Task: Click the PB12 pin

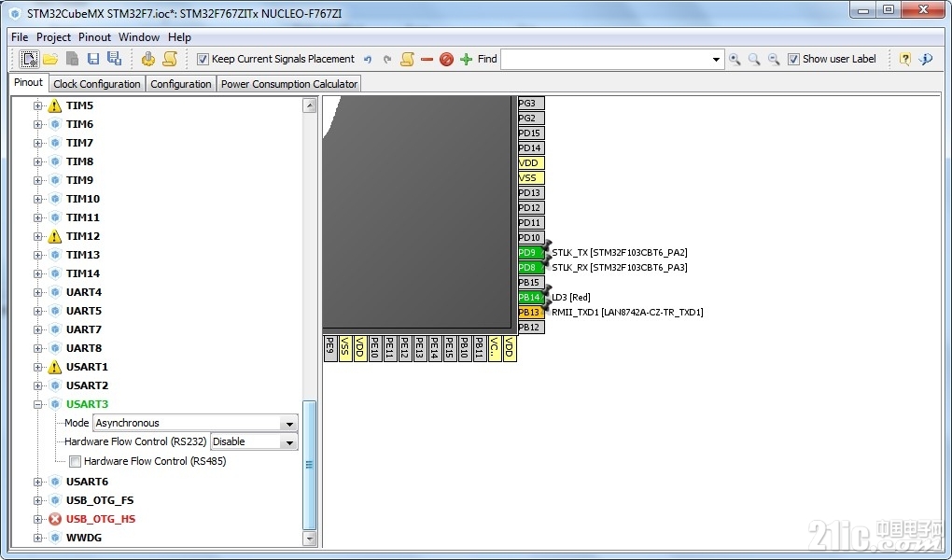Action: pyautogui.click(x=531, y=328)
